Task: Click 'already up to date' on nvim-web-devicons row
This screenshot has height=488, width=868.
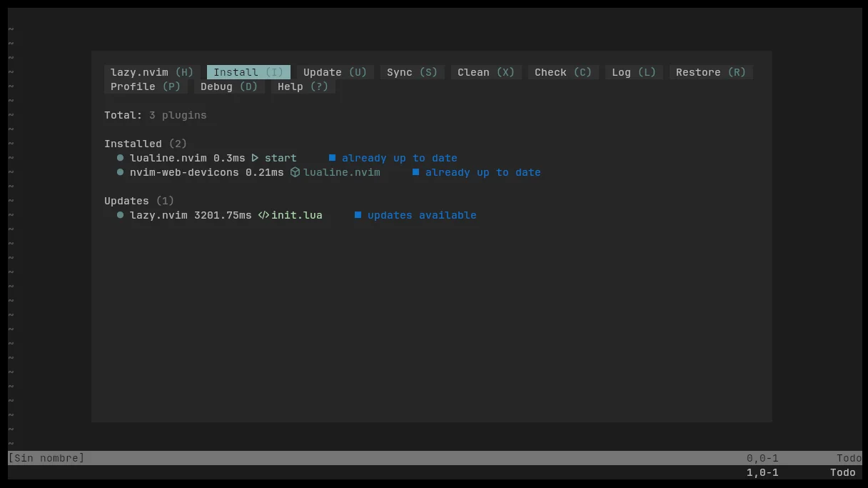Action: [483, 172]
